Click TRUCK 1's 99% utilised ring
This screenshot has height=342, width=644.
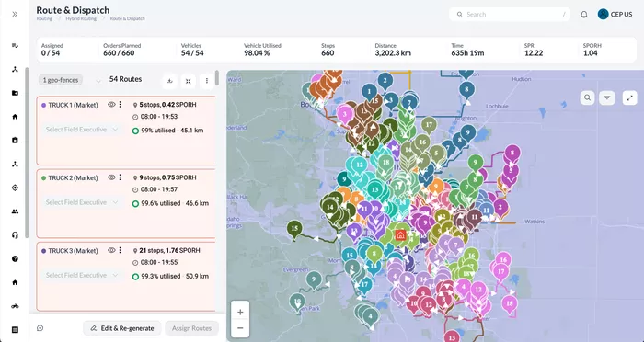point(135,131)
